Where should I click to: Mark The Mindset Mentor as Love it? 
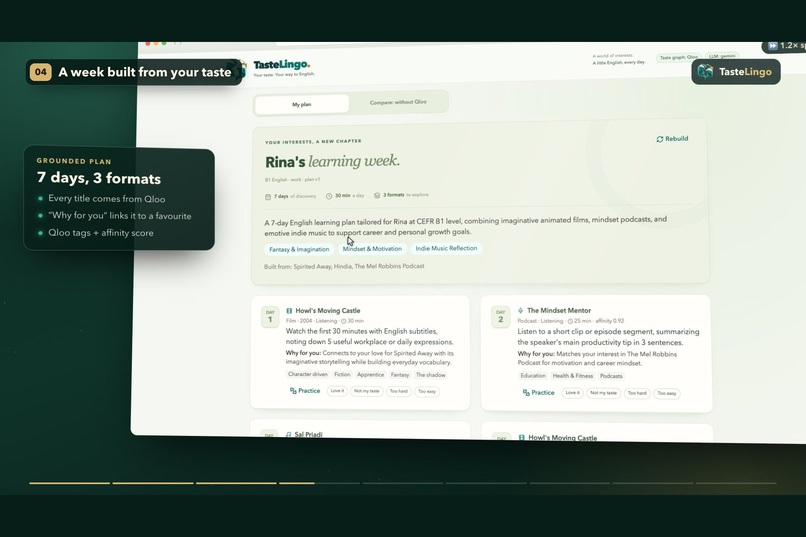point(572,393)
